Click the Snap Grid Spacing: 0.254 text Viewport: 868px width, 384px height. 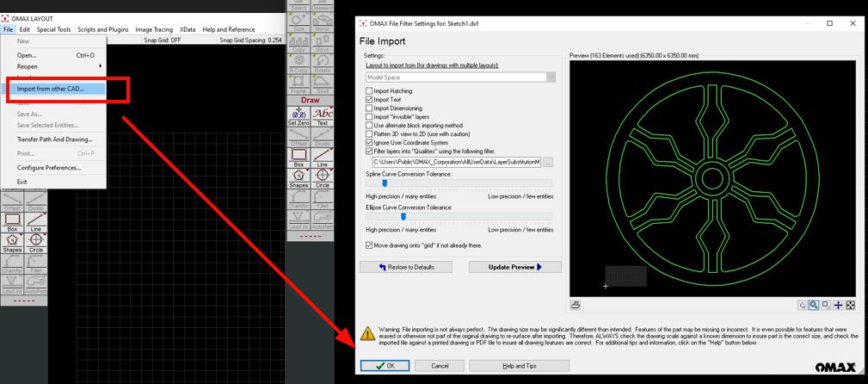(251, 40)
